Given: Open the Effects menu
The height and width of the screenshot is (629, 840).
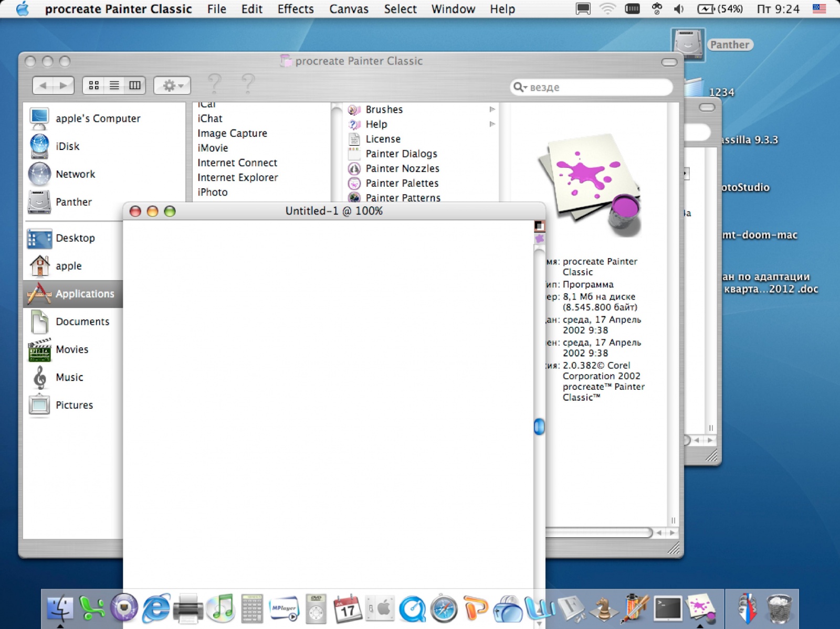Looking at the screenshot, I should pos(296,9).
